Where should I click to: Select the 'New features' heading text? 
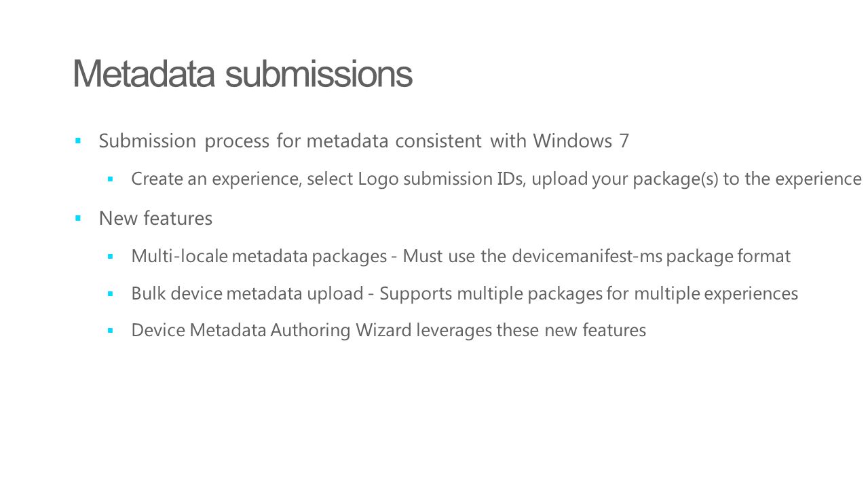coord(155,219)
